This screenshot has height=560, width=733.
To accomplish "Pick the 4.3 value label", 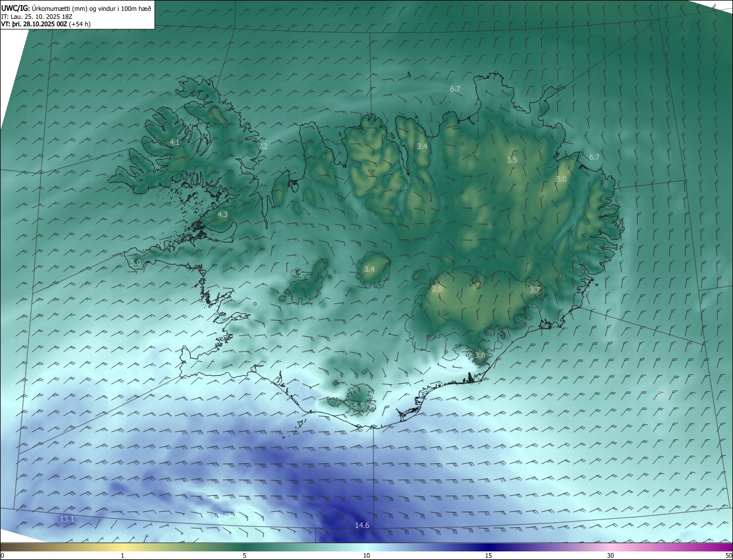I will click(x=223, y=214).
